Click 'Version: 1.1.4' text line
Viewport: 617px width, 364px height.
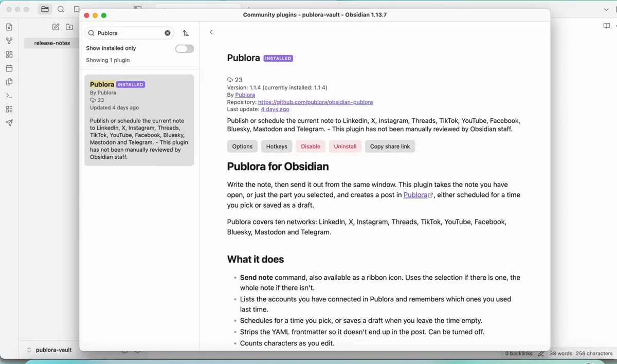pos(277,87)
